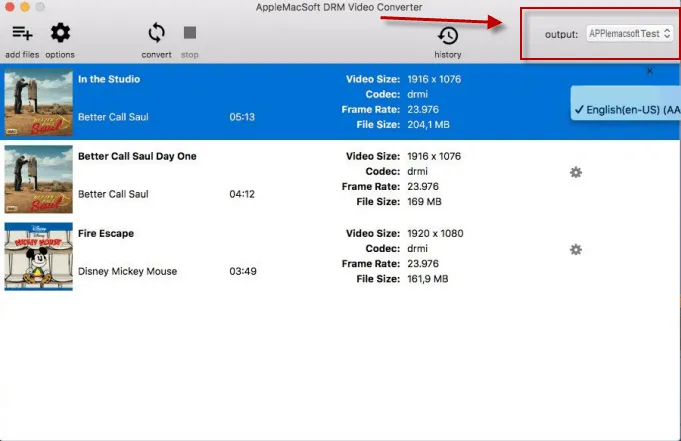Viewport: 681px width, 441px height.
Task: Close the audio track popup with the X
Action: (x=650, y=72)
